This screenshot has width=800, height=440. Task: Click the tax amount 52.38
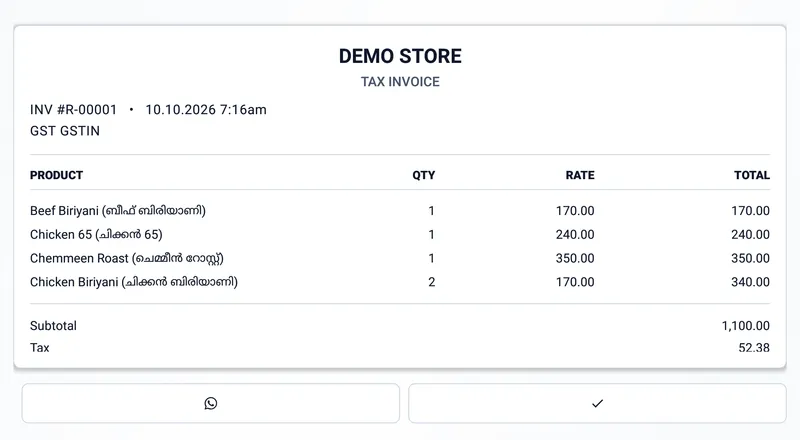[754, 348]
